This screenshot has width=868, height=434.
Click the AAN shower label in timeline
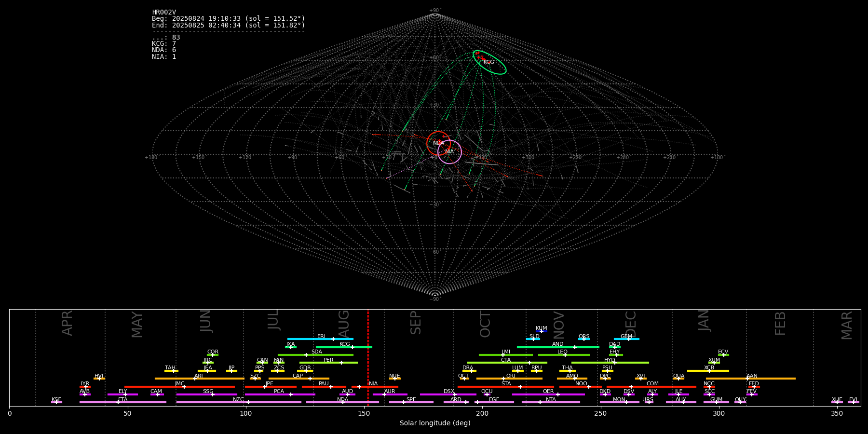point(752,376)
